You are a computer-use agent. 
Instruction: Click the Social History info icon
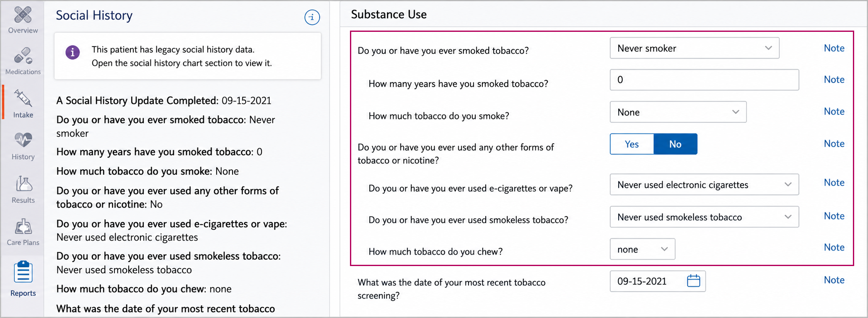(x=312, y=17)
